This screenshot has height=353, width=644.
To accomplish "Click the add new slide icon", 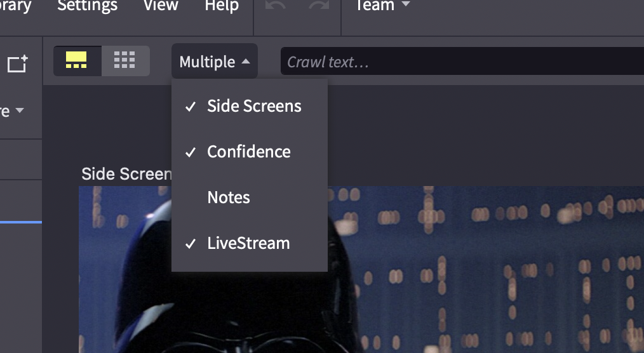I will pyautogui.click(x=17, y=63).
